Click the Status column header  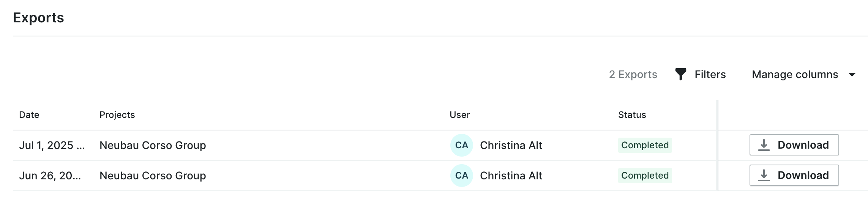coord(632,115)
